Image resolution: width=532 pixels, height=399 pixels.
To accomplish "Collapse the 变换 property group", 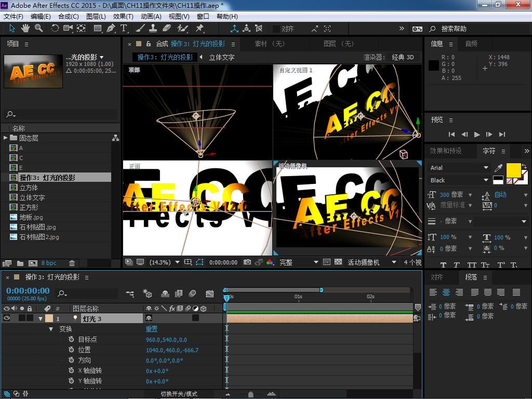I will 51,329.
